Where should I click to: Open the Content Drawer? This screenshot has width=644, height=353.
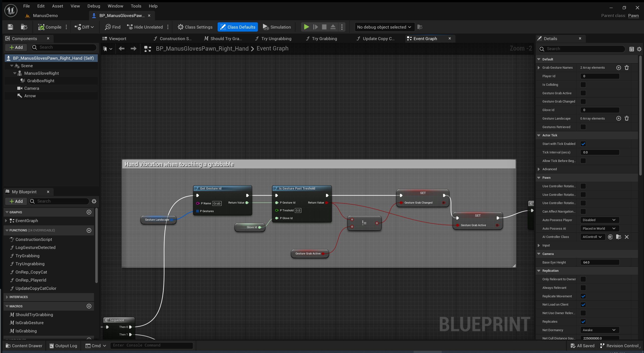pyautogui.click(x=24, y=346)
